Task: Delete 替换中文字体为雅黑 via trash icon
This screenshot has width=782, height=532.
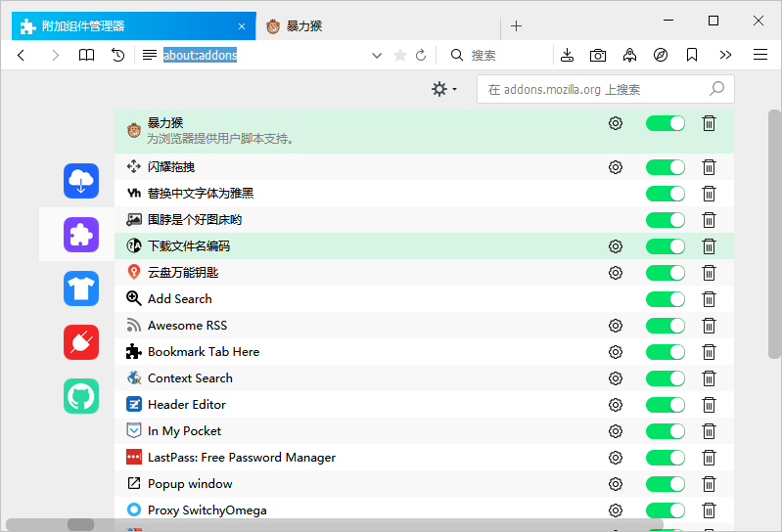Action: point(709,194)
